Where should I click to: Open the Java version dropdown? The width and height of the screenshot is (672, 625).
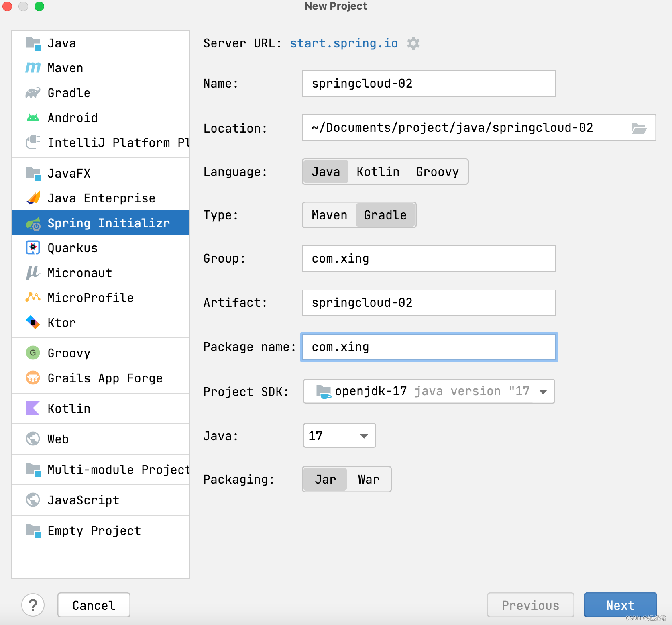point(339,435)
